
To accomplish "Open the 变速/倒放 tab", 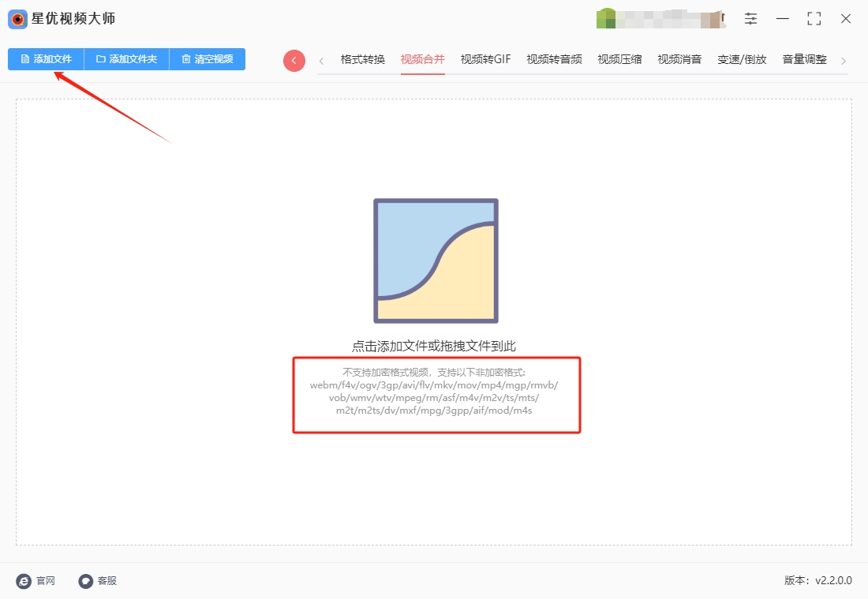I will [742, 59].
